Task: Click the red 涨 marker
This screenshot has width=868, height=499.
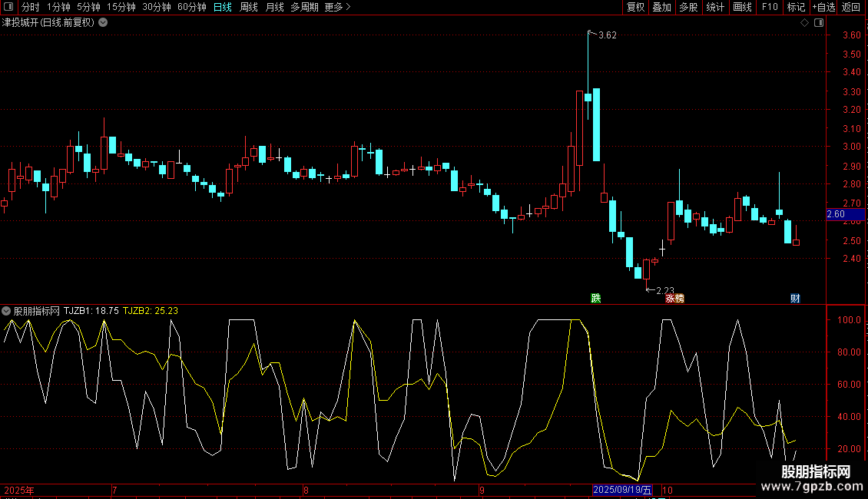Action: [670, 298]
